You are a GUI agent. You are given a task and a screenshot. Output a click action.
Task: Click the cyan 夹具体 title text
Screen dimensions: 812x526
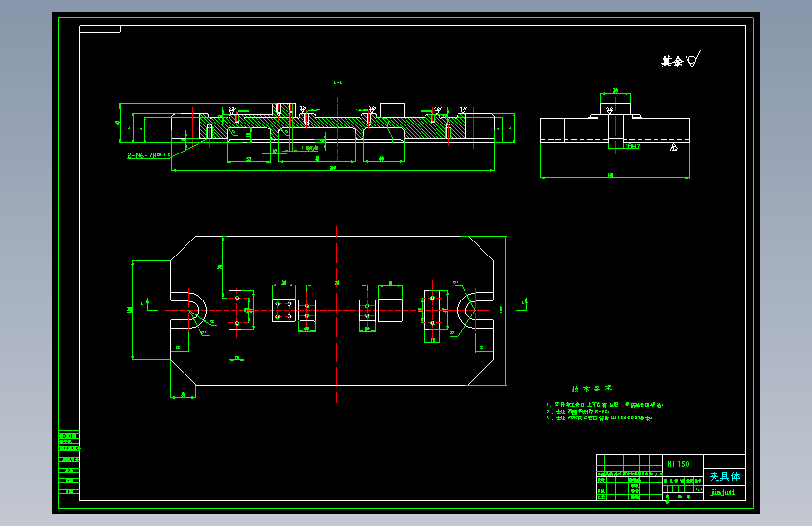click(x=725, y=476)
